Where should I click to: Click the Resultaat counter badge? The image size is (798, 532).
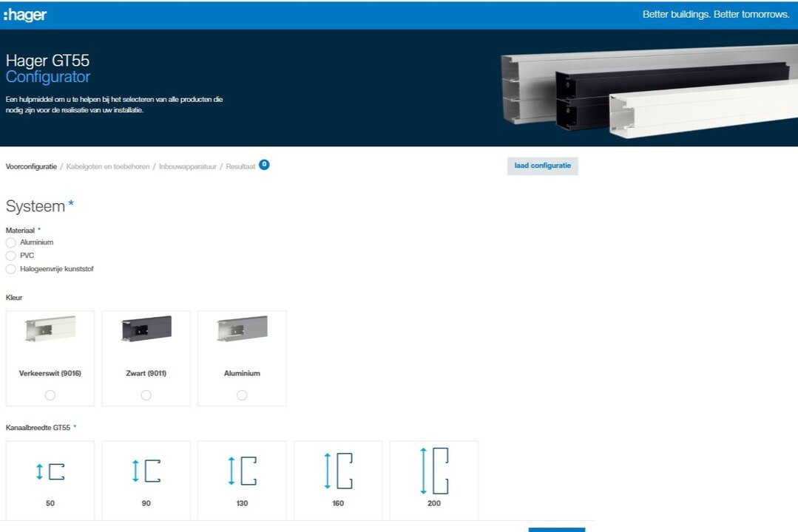pyautogui.click(x=264, y=164)
